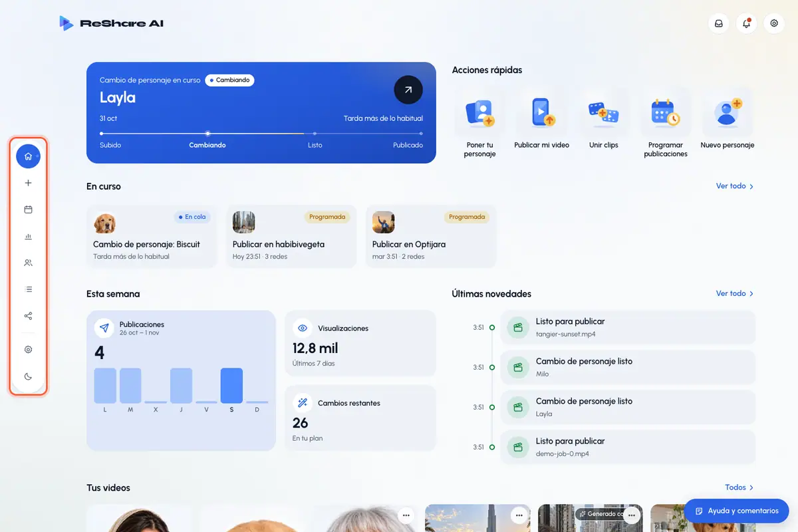The height and width of the screenshot is (532, 798).
Task: Open notifications bell icon
Action: click(x=746, y=23)
